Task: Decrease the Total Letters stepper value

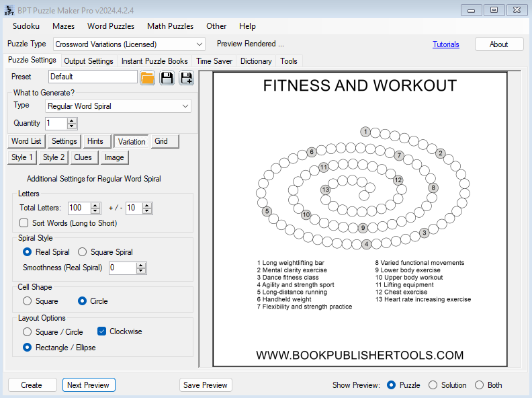Action: 95,211
